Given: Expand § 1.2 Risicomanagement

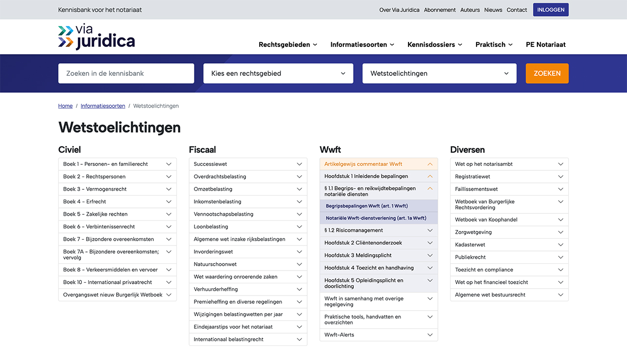Looking at the screenshot, I should [x=379, y=230].
